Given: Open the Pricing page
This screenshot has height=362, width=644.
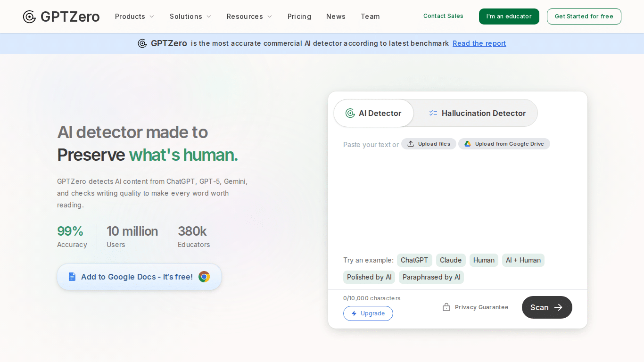Looking at the screenshot, I should (x=299, y=16).
